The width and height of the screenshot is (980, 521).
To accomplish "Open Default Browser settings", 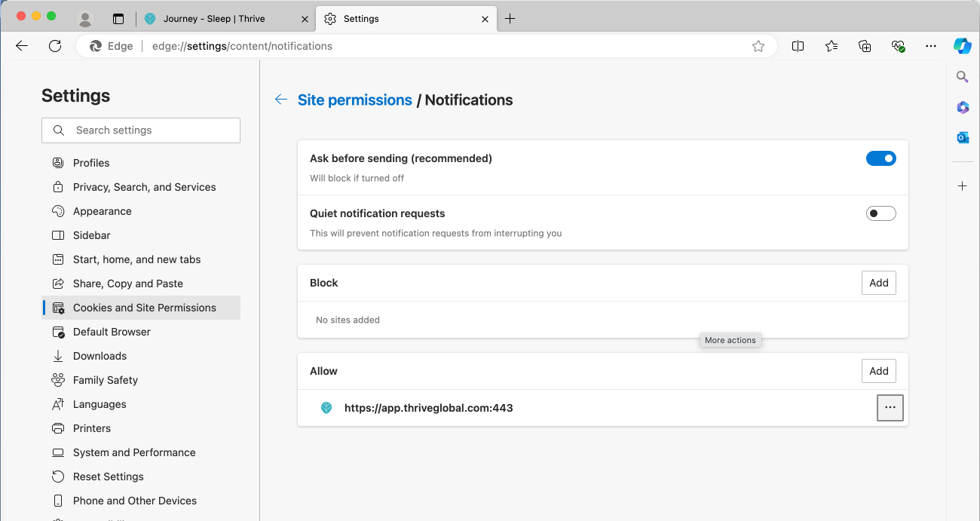I will pyautogui.click(x=141, y=332).
